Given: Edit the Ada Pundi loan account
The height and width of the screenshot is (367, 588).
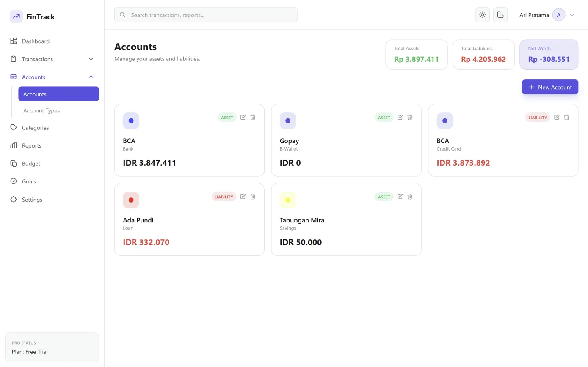Looking at the screenshot, I should click(243, 197).
